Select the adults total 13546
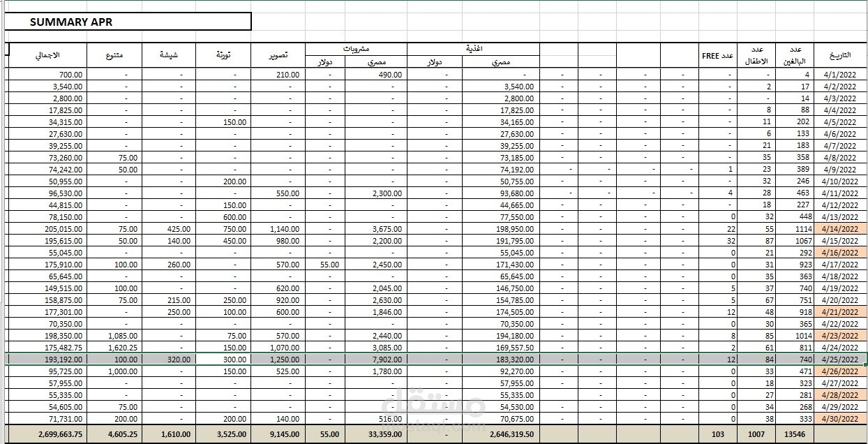The image size is (868, 444). (x=794, y=434)
